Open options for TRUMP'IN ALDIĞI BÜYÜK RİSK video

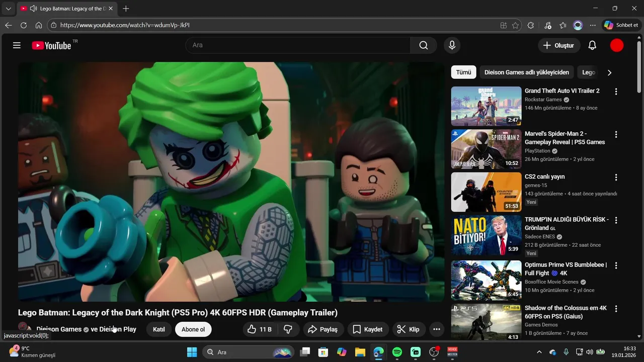(x=616, y=220)
